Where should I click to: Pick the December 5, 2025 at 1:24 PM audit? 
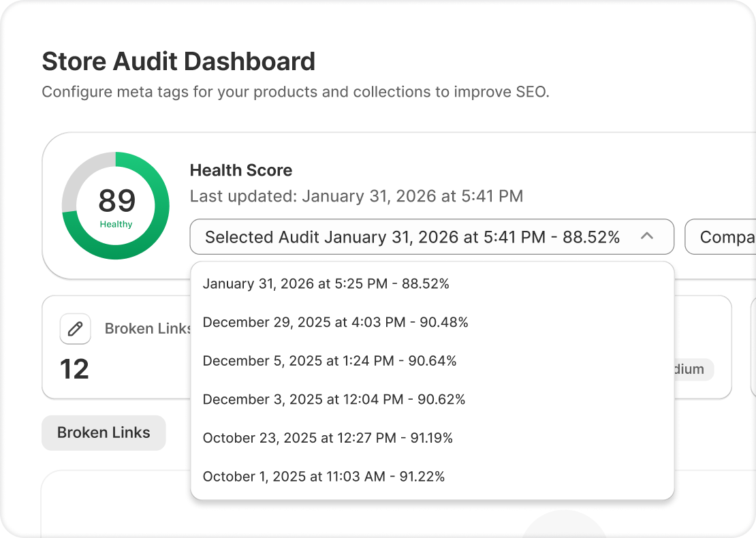330,361
